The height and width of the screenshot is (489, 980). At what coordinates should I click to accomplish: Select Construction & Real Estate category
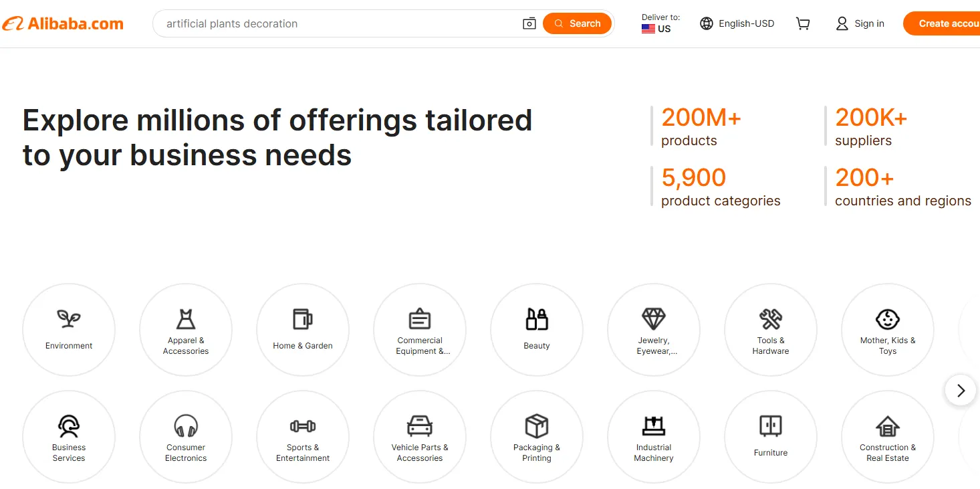(888, 436)
